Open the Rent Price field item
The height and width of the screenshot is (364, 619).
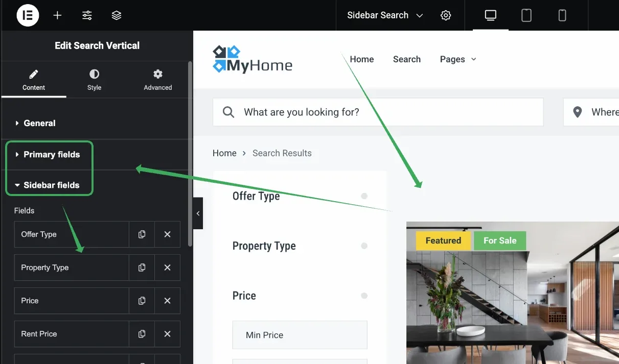click(x=72, y=334)
